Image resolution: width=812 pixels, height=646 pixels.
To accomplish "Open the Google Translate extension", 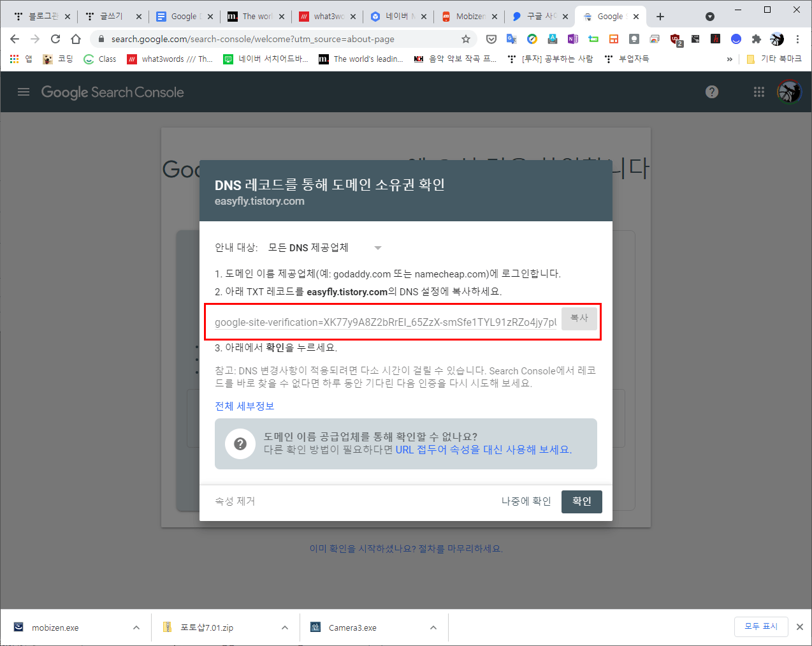I will (511, 39).
